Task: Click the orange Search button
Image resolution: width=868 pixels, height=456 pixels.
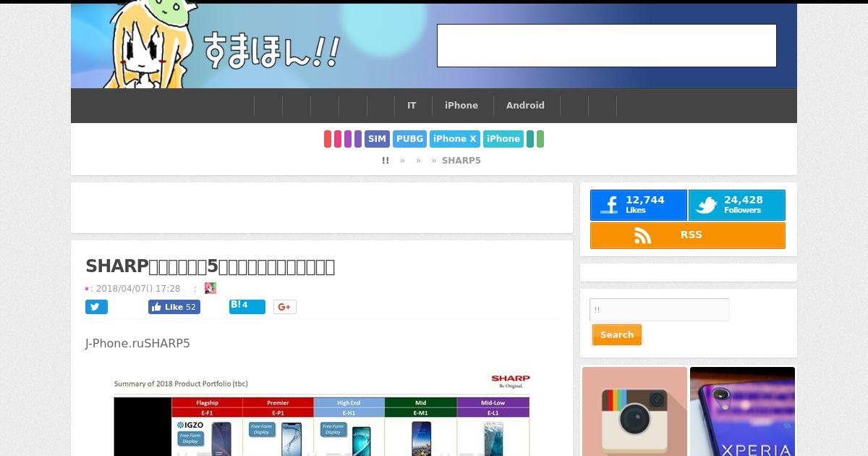Action: click(x=617, y=335)
